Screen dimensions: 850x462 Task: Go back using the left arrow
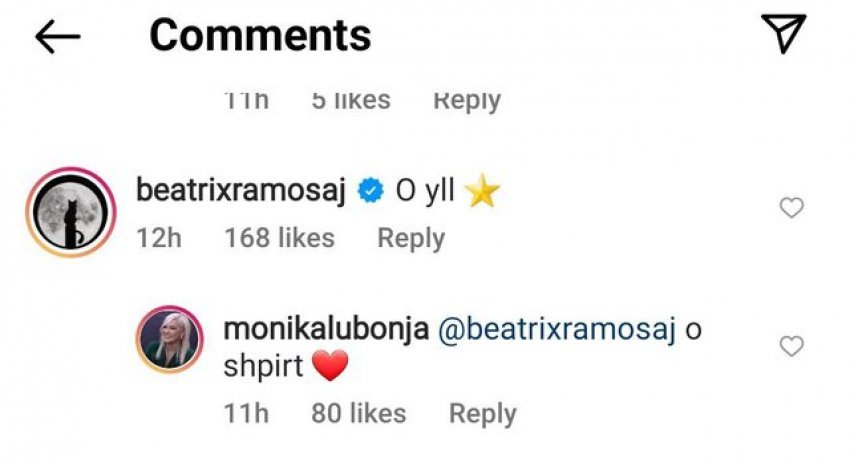click(x=57, y=37)
